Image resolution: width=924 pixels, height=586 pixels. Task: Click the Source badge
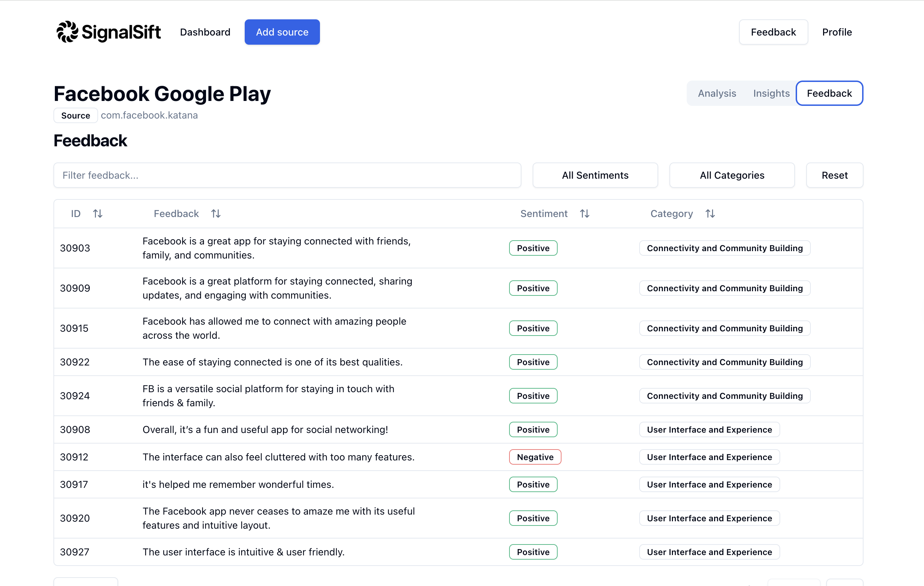(x=76, y=115)
